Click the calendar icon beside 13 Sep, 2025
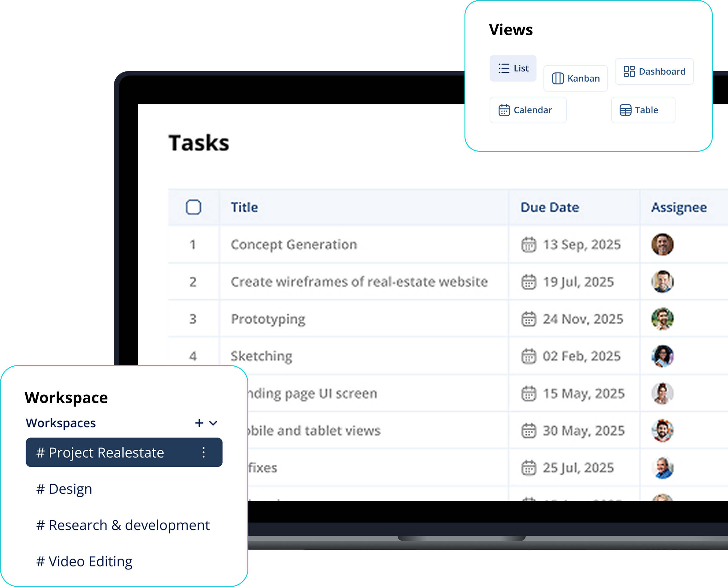728x587 pixels. click(528, 245)
